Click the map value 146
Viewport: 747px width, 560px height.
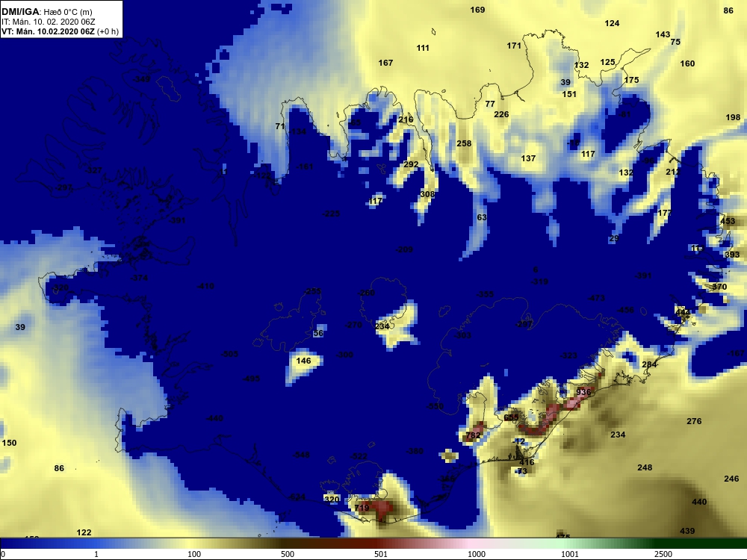point(303,361)
